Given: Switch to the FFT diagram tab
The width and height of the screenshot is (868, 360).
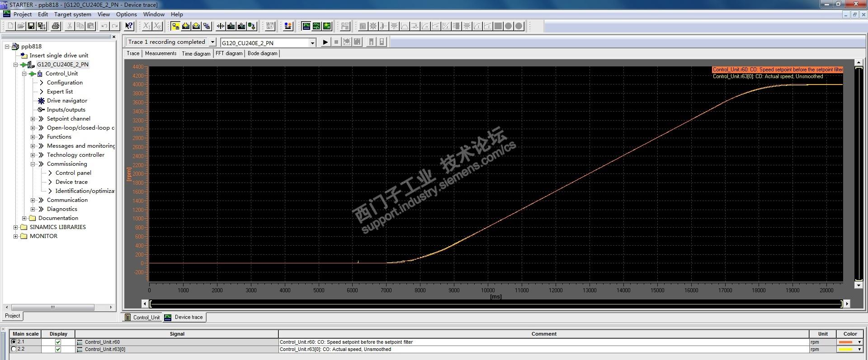Looking at the screenshot, I should click(229, 53).
